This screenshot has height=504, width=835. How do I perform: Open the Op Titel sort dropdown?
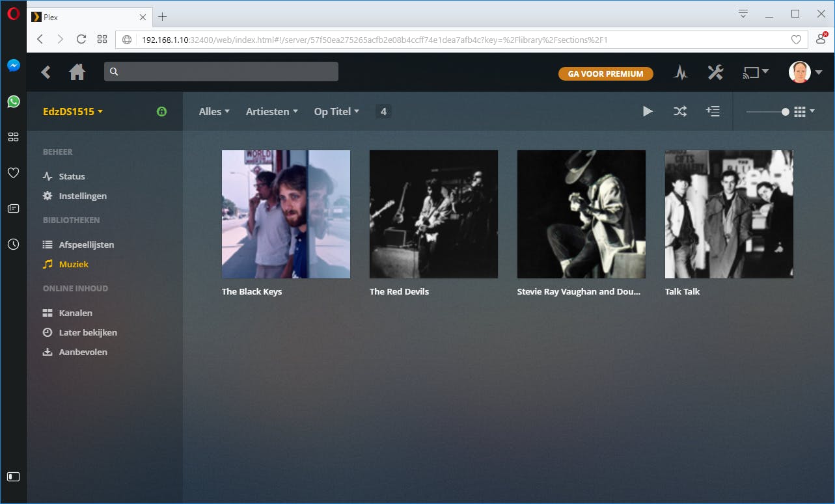coord(336,112)
